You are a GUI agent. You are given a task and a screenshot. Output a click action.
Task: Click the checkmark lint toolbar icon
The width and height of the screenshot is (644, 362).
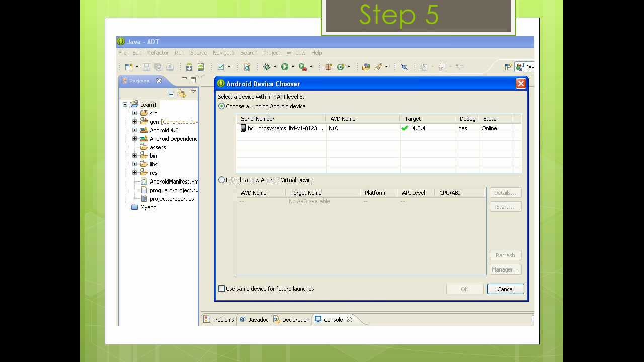(221, 67)
